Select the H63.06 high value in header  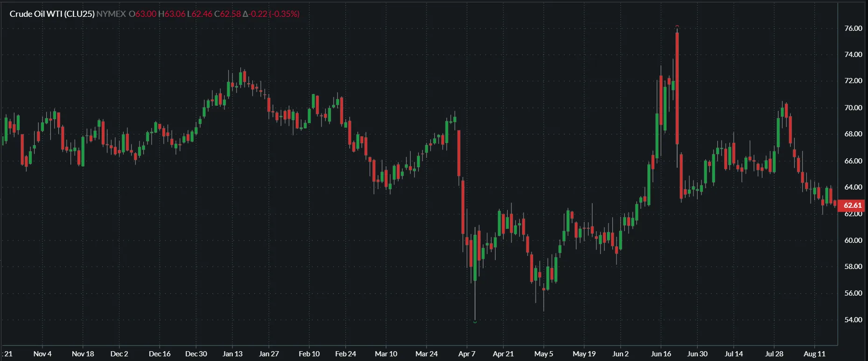172,14
